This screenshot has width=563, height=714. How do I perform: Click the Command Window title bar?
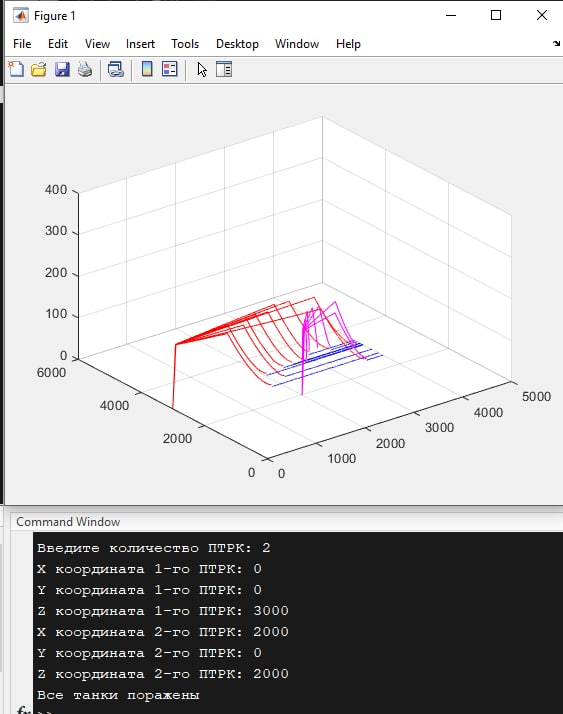[x=287, y=522]
